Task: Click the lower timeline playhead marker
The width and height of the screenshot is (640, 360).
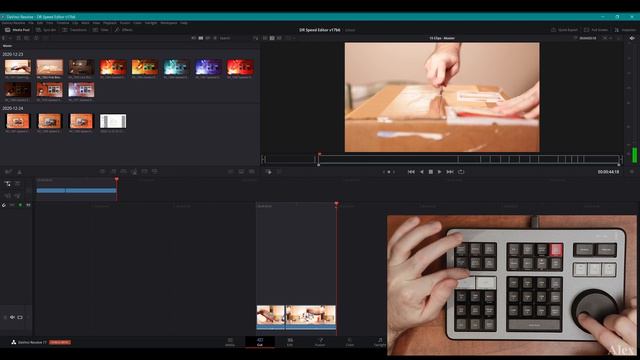Action: (336, 203)
